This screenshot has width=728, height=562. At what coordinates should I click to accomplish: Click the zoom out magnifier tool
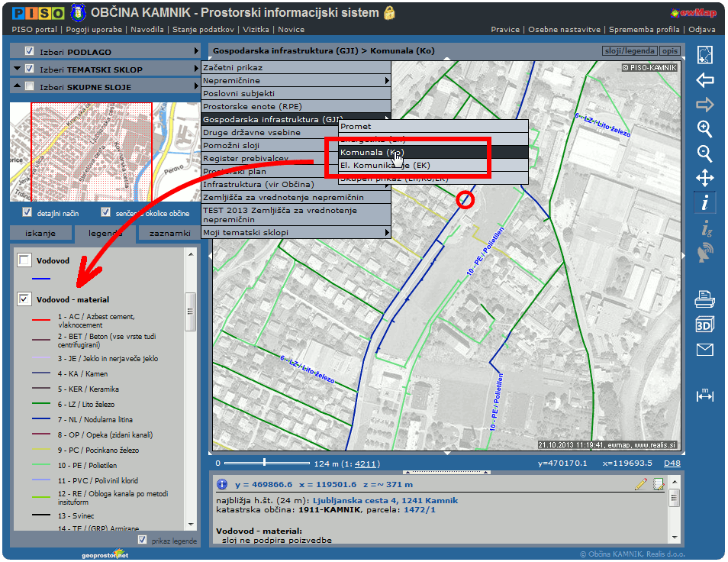click(704, 153)
